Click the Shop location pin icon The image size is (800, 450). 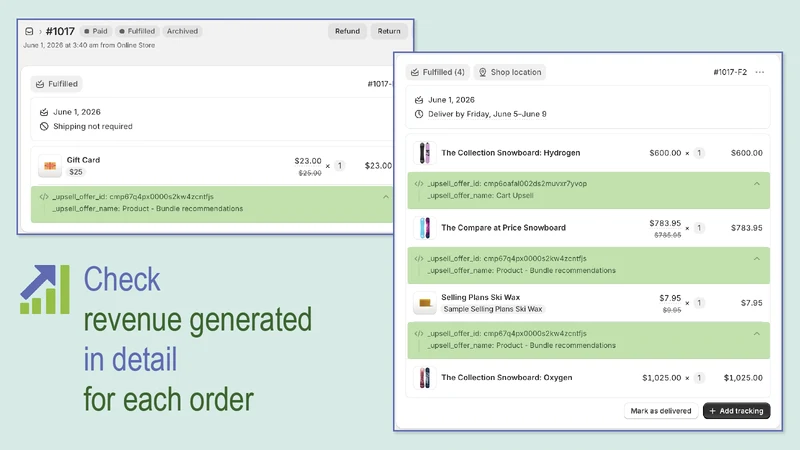[x=483, y=72]
